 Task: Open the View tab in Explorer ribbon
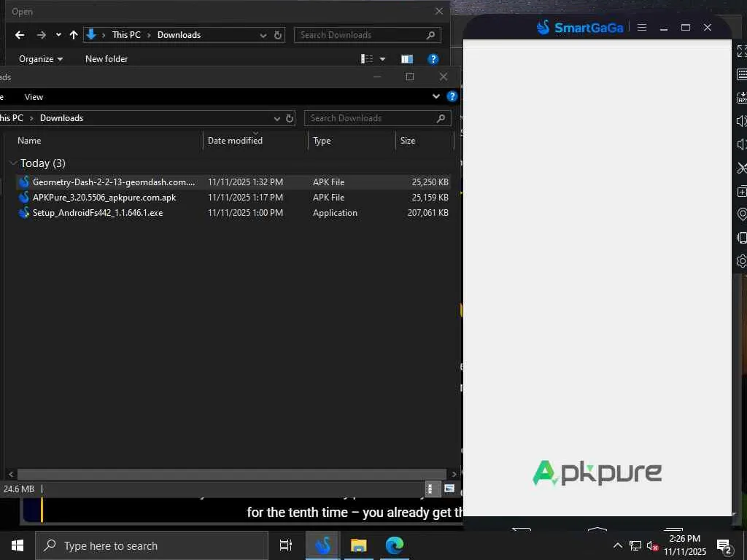[34, 97]
